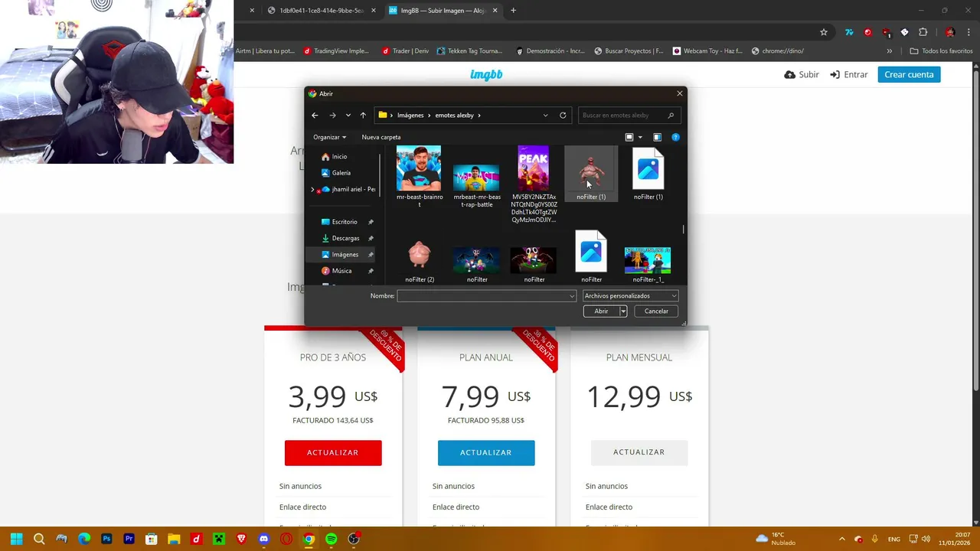Click the Abrir button

(x=601, y=311)
